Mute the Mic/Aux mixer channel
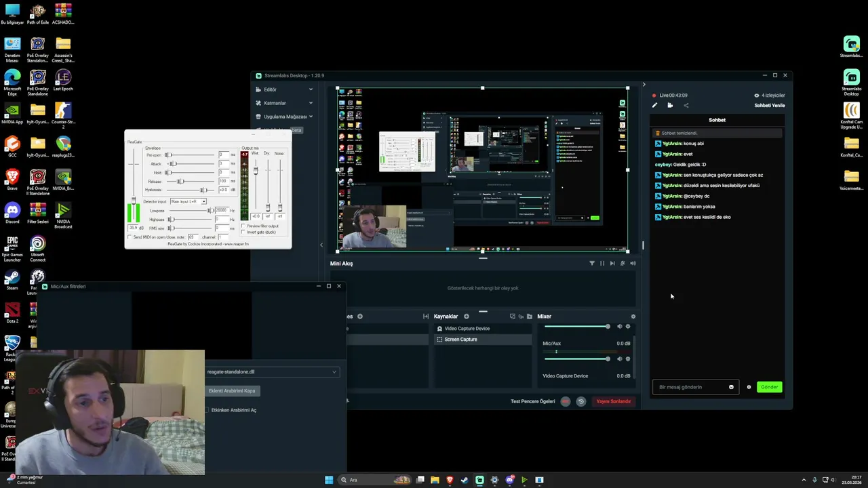868x488 pixels. click(x=619, y=359)
